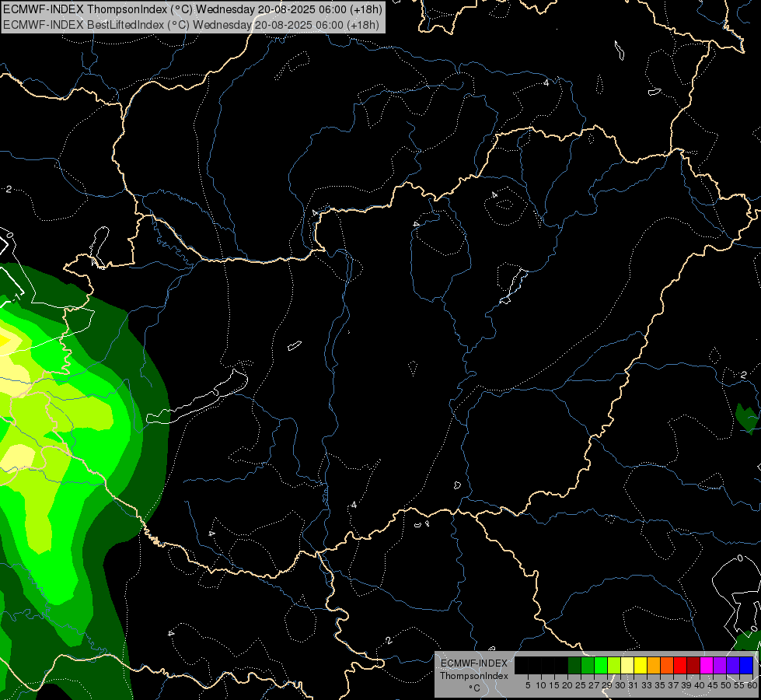Click the legend scale value 10
This screenshot has width=761, height=700.
[541, 685]
